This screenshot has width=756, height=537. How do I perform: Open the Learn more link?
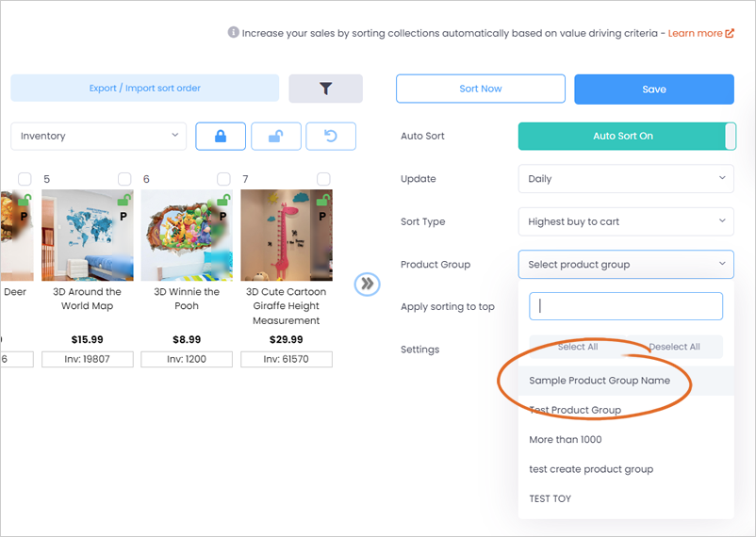700,33
